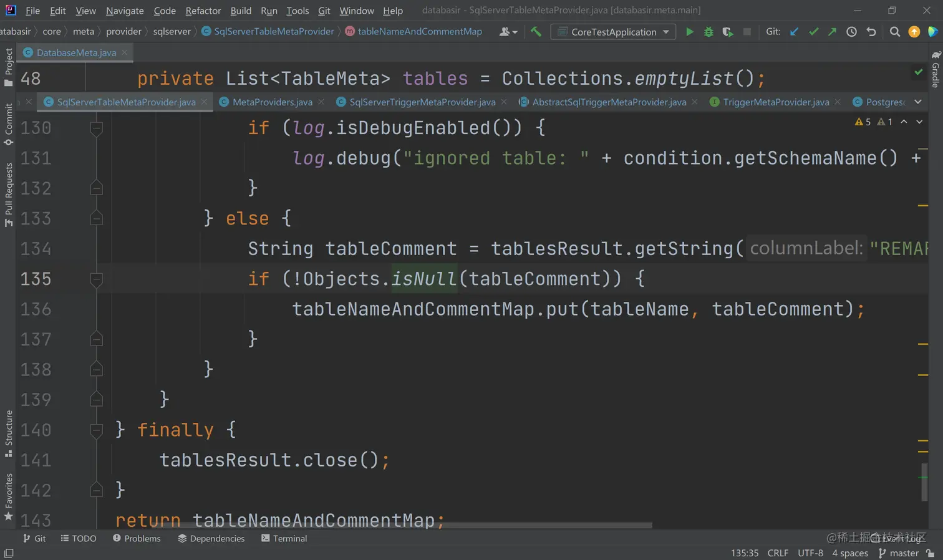Open the Dependencies tool window
943x560 pixels.
211,538
